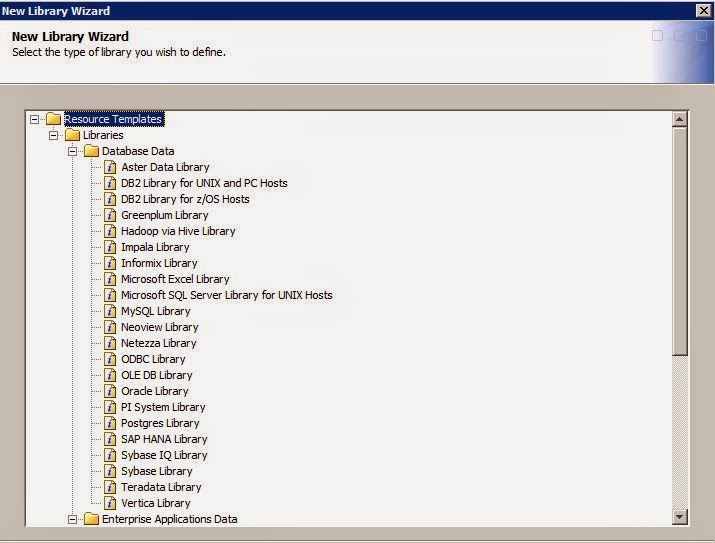Close the New Library Wizard window
The height and width of the screenshot is (543, 715).
704,10
